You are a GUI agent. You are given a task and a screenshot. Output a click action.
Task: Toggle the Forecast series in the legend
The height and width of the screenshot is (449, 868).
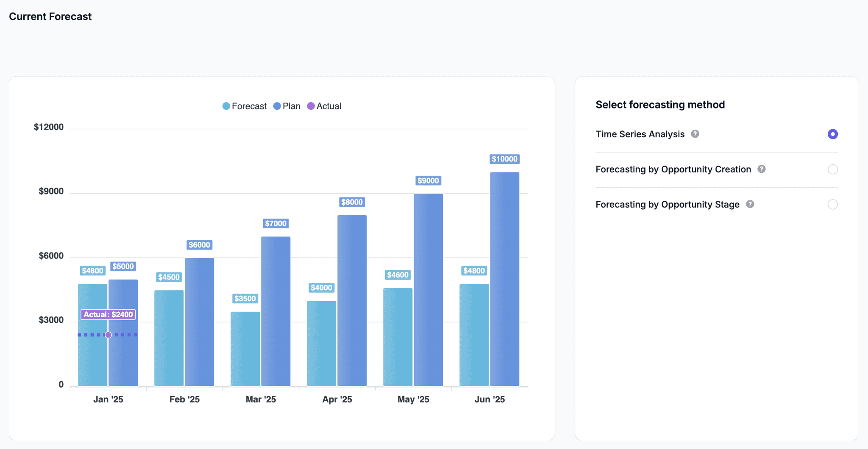point(249,106)
